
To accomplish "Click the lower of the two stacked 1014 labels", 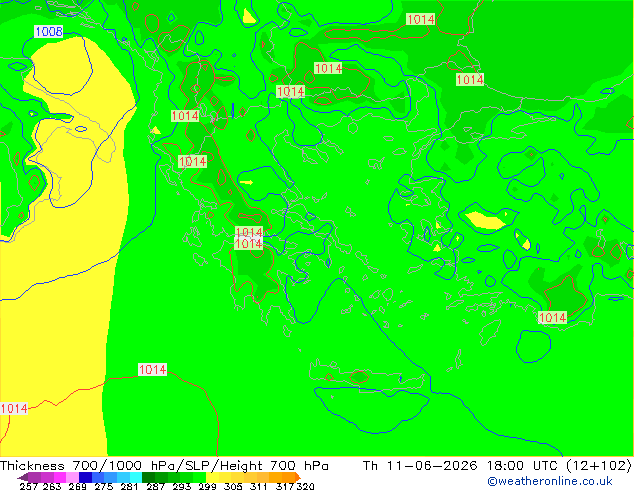I will [x=249, y=244].
